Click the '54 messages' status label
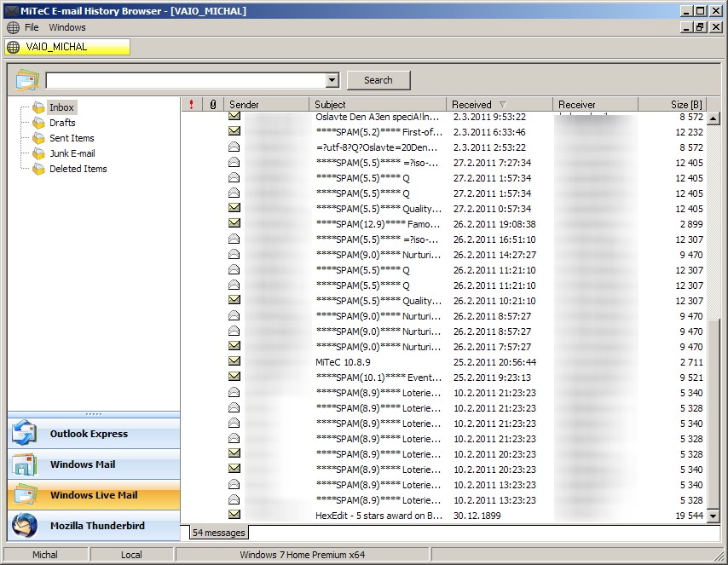The width and height of the screenshot is (728, 565). coord(219,533)
